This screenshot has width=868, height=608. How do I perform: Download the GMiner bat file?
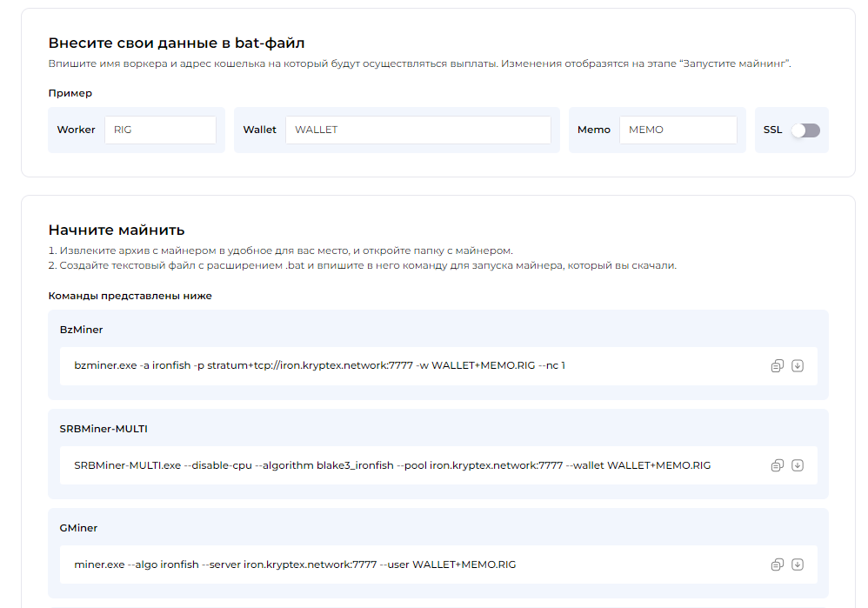tap(798, 565)
